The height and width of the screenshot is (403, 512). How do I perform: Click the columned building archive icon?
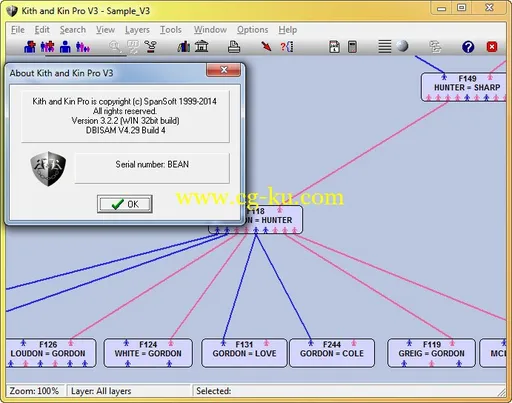click(x=201, y=46)
